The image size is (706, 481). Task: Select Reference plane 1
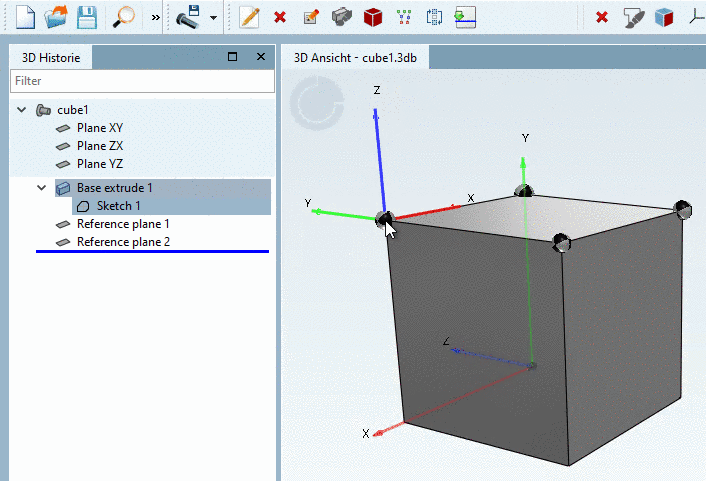(123, 224)
